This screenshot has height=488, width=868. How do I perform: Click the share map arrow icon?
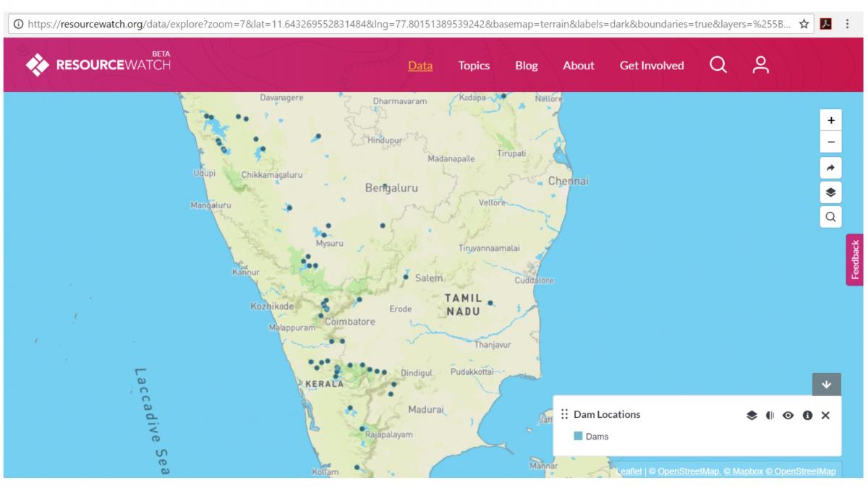pyautogui.click(x=830, y=168)
